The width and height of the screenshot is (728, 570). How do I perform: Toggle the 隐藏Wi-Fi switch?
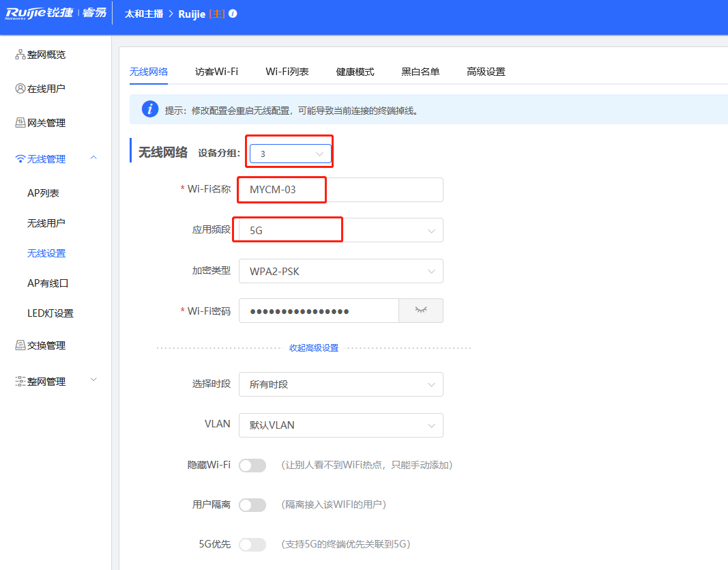(x=252, y=465)
